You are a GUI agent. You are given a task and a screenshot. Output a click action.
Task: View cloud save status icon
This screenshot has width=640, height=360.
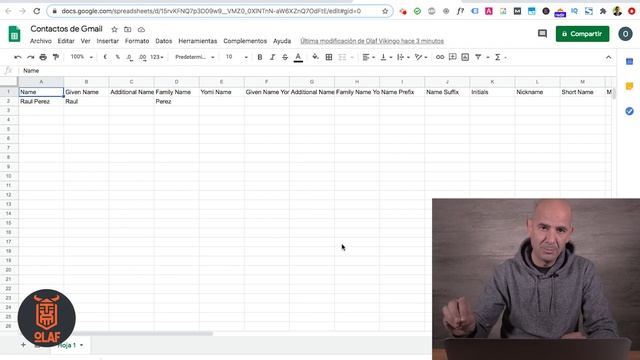coord(141,29)
